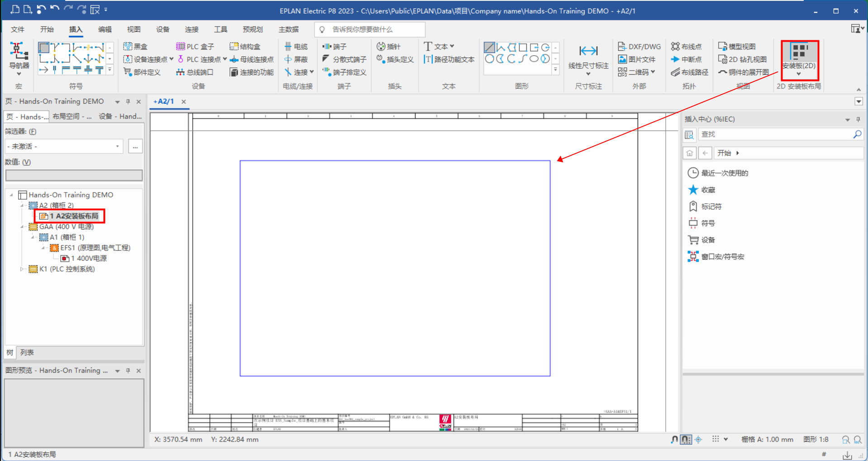This screenshot has width=868, height=461.
Task: Toggle object snap magnet in status bar
Action: click(x=674, y=439)
